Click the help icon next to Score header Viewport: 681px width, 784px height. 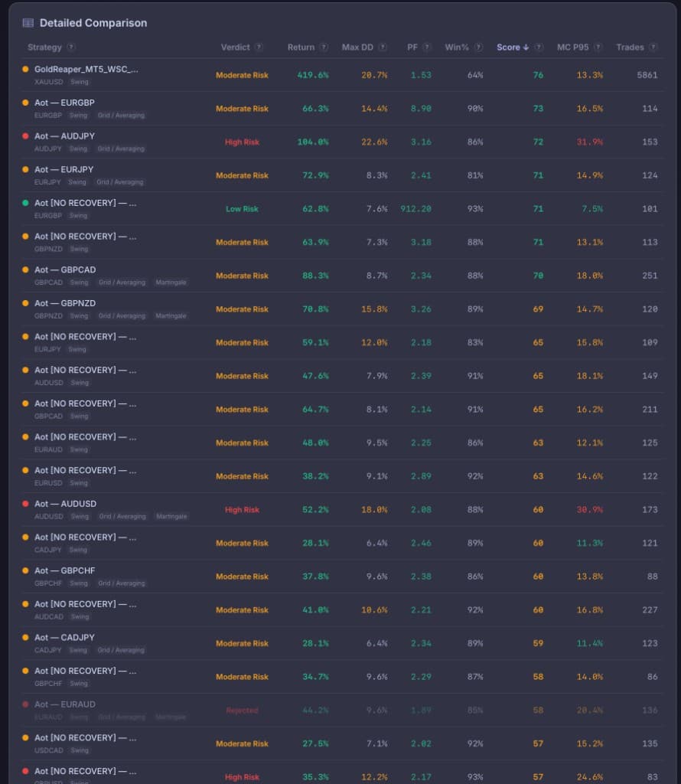539,47
